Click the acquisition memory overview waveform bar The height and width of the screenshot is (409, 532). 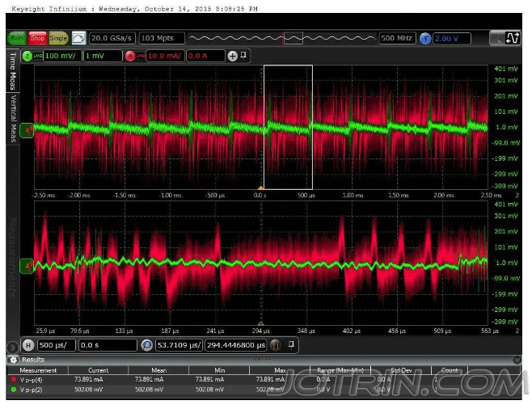click(282, 38)
